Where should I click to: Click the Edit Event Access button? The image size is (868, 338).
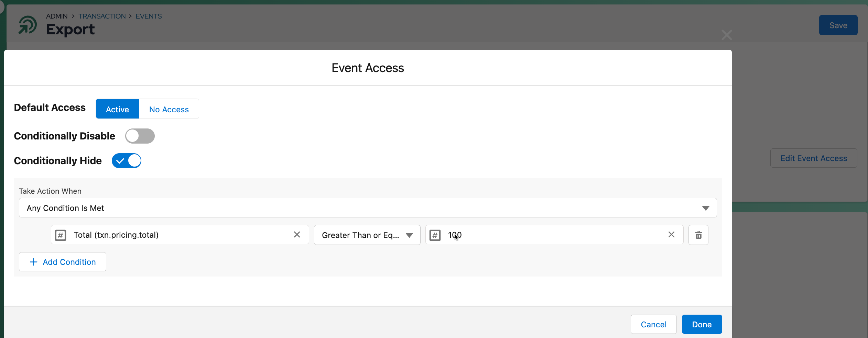pyautogui.click(x=813, y=158)
